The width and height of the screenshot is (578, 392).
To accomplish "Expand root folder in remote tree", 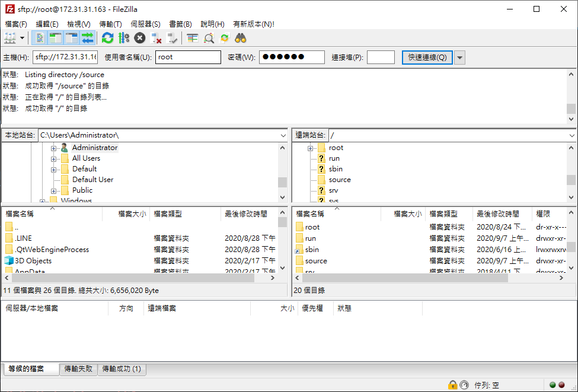I will [311, 148].
